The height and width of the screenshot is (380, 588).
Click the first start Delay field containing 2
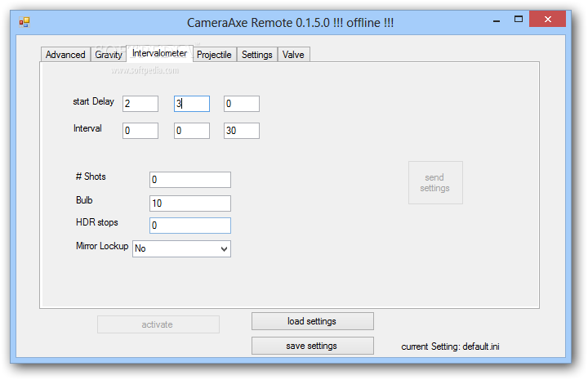[x=140, y=104]
